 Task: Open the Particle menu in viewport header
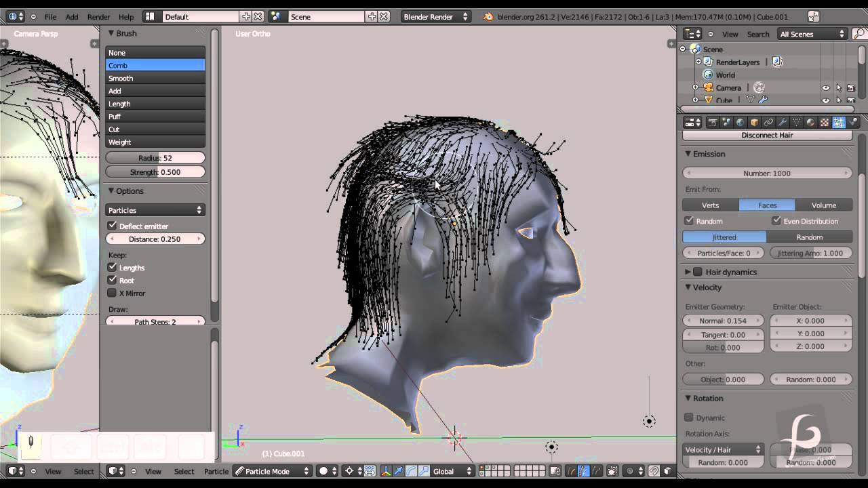tap(216, 471)
